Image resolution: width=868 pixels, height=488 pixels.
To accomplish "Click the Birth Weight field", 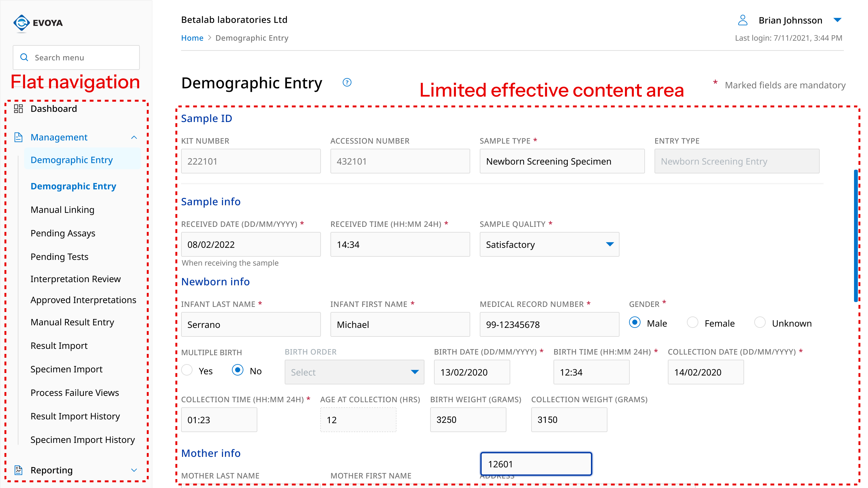I will [468, 420].
